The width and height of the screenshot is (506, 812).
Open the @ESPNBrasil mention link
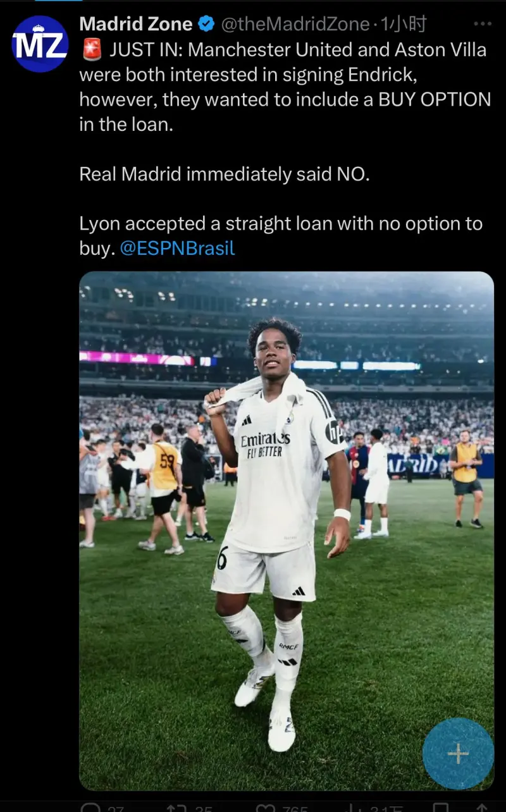177,249
